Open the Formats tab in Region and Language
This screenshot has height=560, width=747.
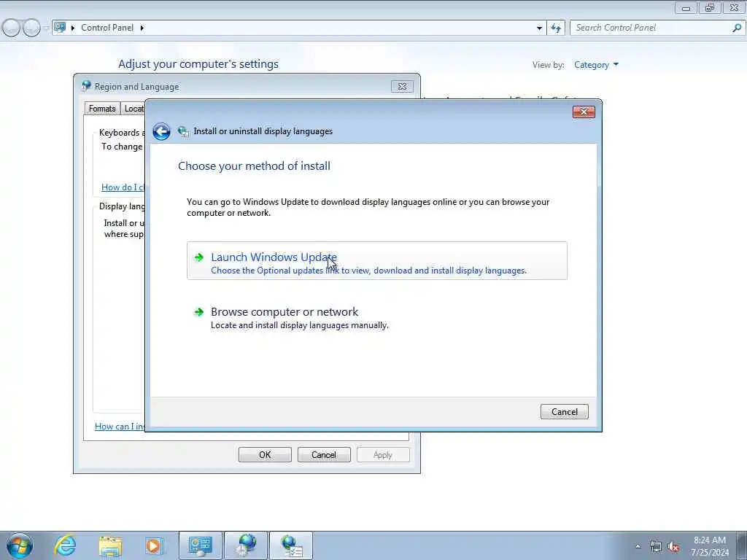pos(102,109)
